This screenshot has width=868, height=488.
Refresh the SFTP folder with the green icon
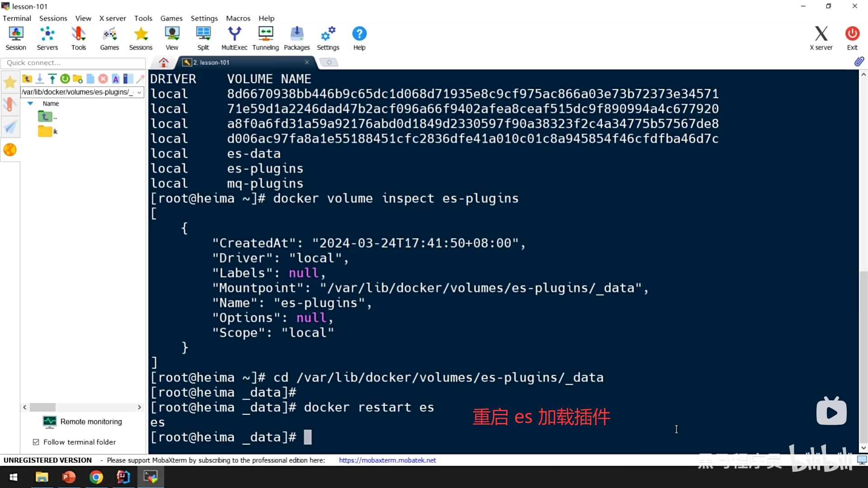65,79
